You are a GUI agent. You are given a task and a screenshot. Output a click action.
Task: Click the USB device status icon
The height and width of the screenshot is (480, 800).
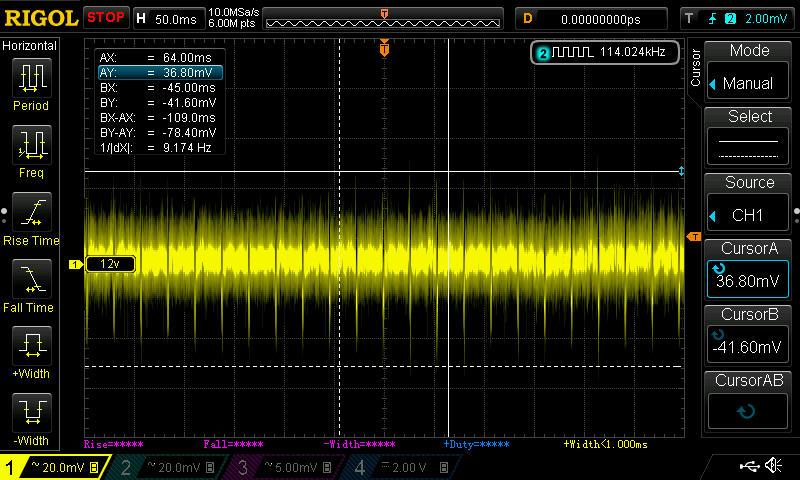click(749, 466)
